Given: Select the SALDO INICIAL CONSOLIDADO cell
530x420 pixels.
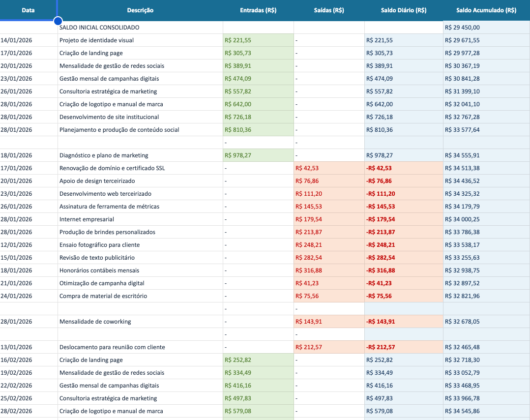Looking at the screenshot, I should click(140, 28).
